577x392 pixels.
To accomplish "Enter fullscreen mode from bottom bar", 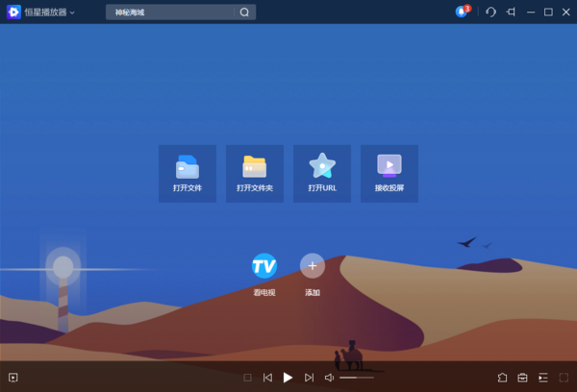I will coord(564,378).
